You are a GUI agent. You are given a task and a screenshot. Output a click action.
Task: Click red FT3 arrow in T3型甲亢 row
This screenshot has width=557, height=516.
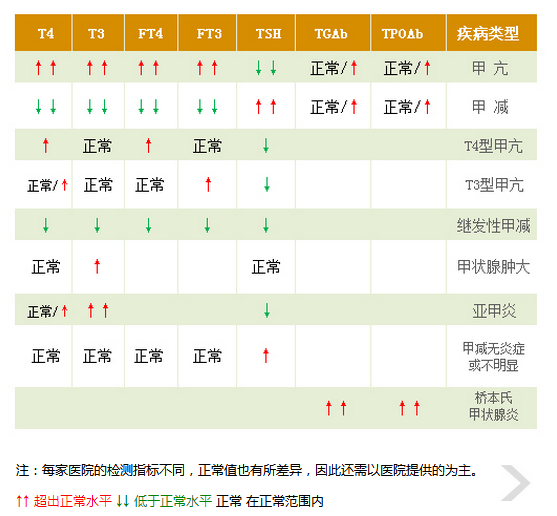(x=208, y=185)
